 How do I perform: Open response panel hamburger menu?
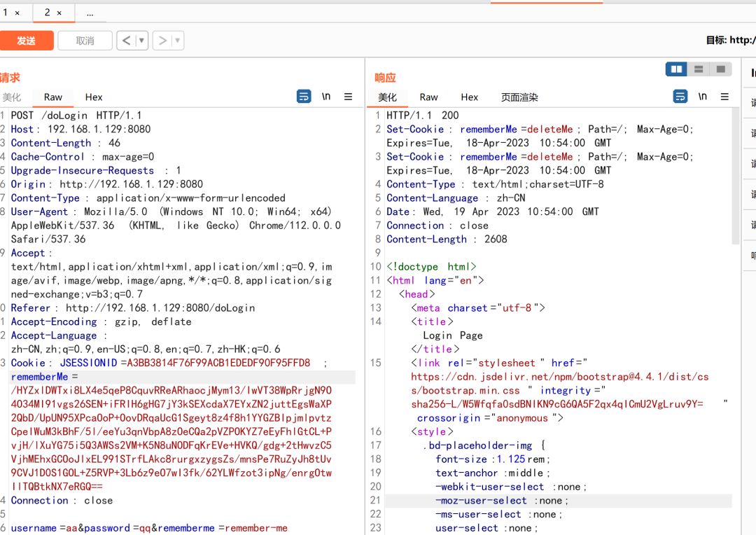pos(724,97)
